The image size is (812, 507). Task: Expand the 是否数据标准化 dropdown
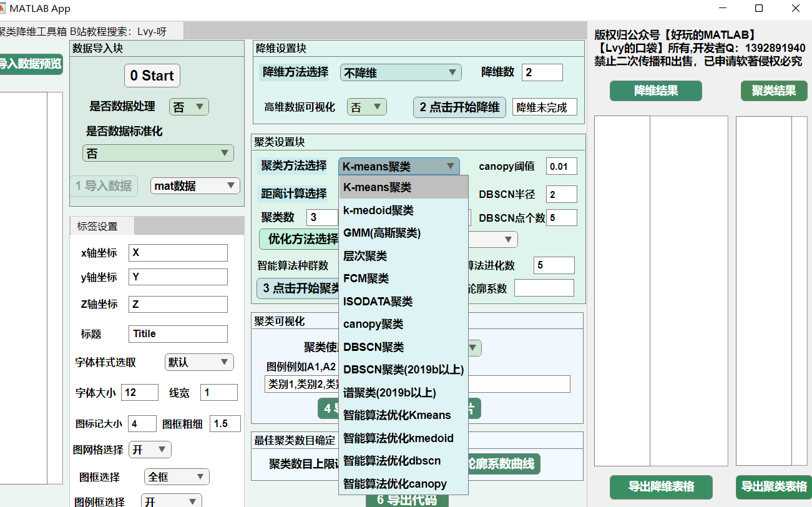pyautogui.click(x=158, y=154)
